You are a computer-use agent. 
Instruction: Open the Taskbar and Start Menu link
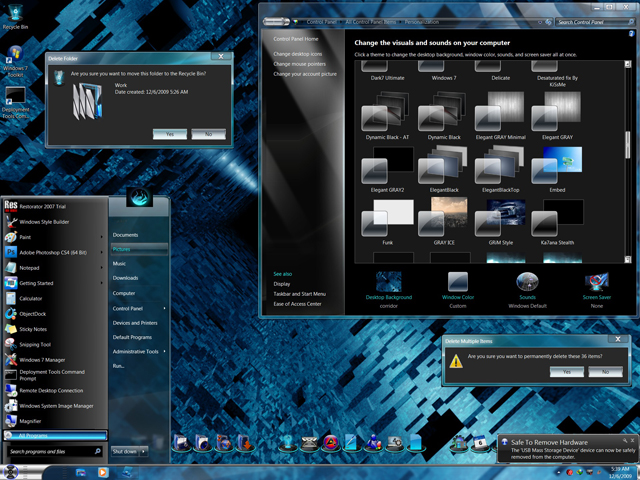300,294
